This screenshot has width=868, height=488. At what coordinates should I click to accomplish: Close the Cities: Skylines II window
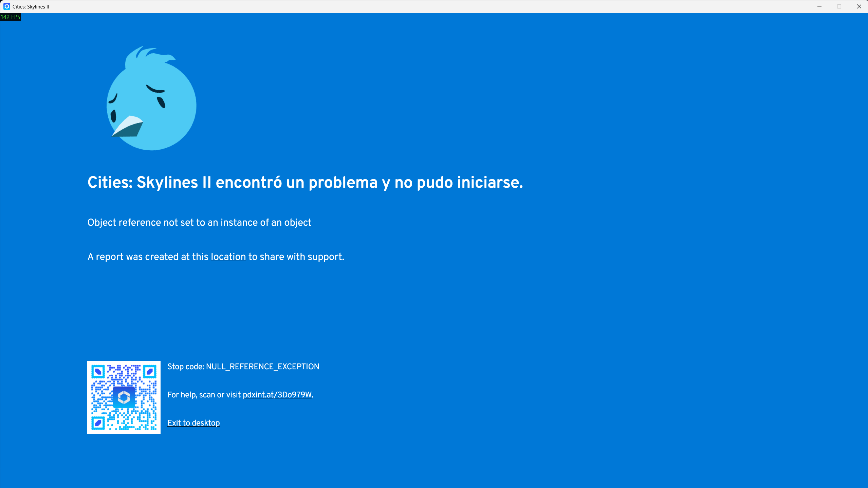[859, 6]
